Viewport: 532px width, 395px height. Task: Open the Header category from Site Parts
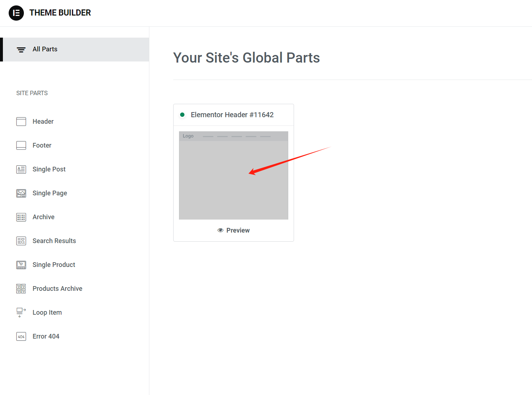43,122
